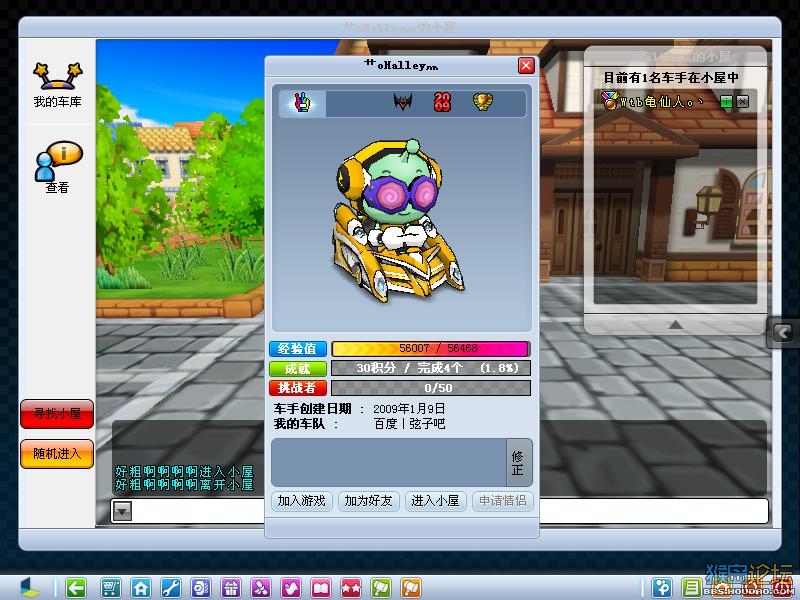The width and height of the screenshot is (800, 600).
Task: Click the purple pinwheel icon
Action: [261, 588]
